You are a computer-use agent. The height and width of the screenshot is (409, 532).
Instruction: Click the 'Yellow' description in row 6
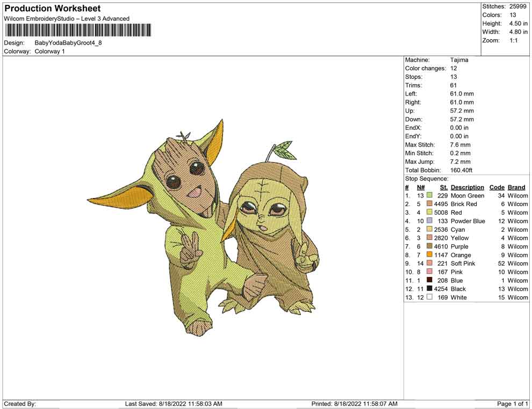pos(459,238)
